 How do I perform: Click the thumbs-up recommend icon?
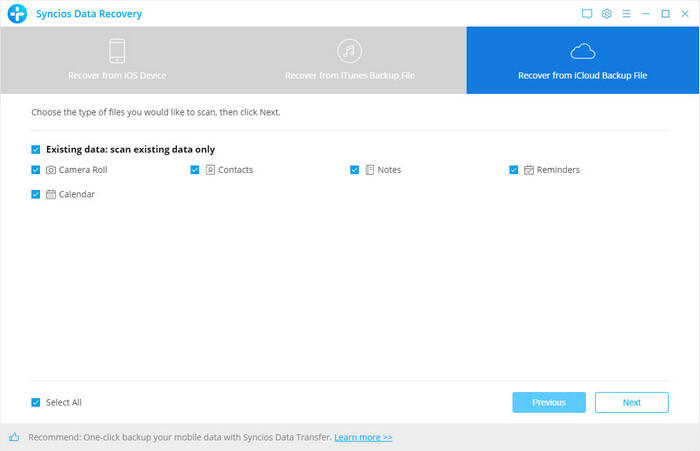coord(14,437)
